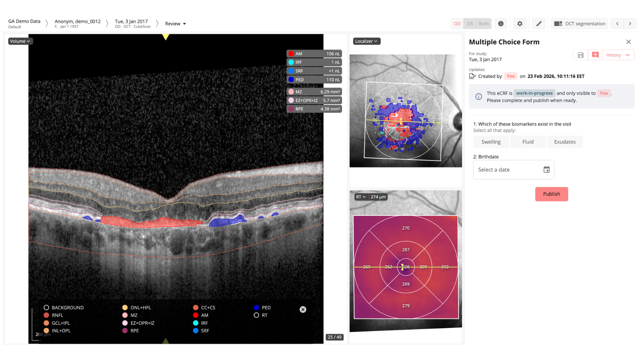The height and width of the screenshot is (362, 644).
Task: Select the measurement ruler tool
Action: point(539,23)
